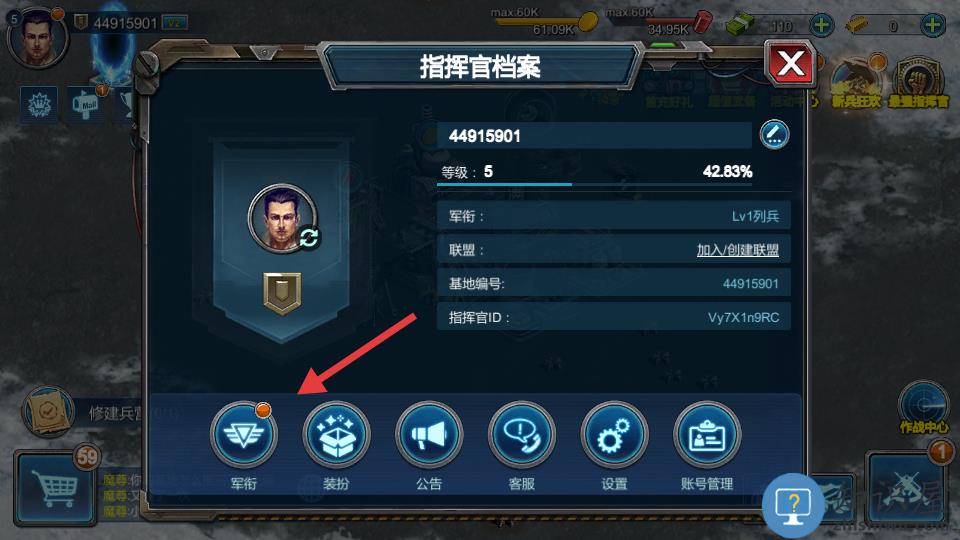
Task: Open the 公告 announcement megaphone icon
Action: pyautogui.click(x=429, y=434)
